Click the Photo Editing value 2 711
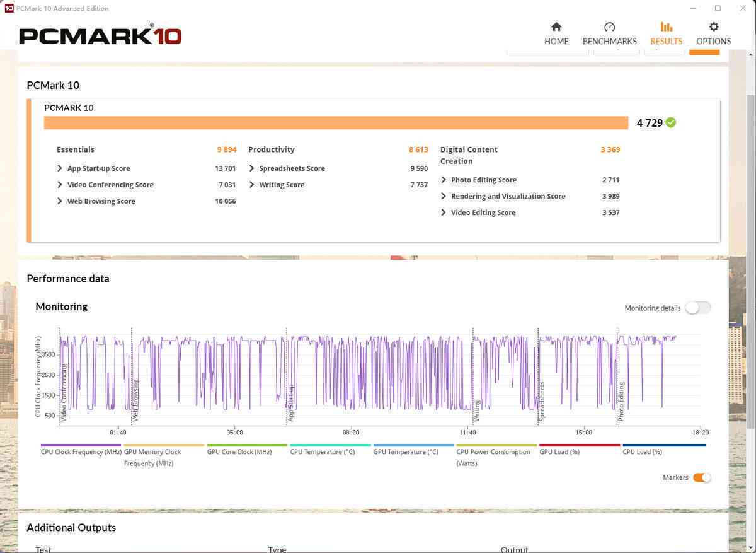756x553 pixels. pos(611,180)
